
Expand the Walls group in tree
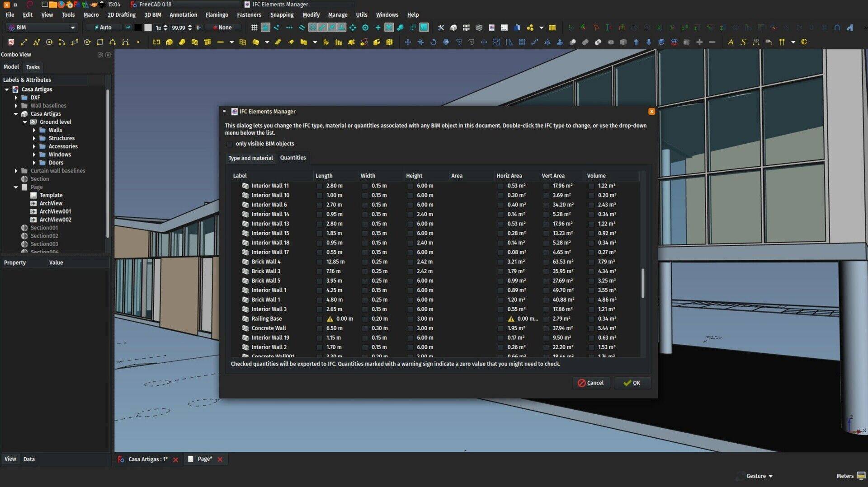[34, 130]
